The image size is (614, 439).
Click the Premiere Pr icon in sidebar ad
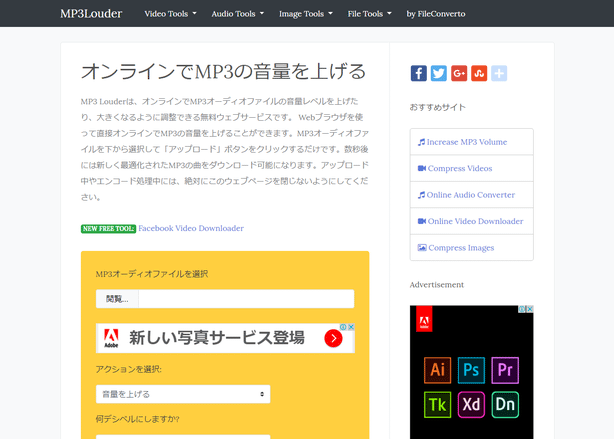(x=505, y=370)
